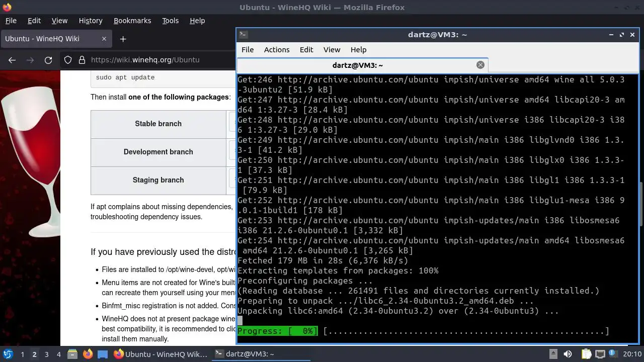Click the padlock site security icon
The height and width of the screenshot is (362, 644).
[x=82, y=60]
